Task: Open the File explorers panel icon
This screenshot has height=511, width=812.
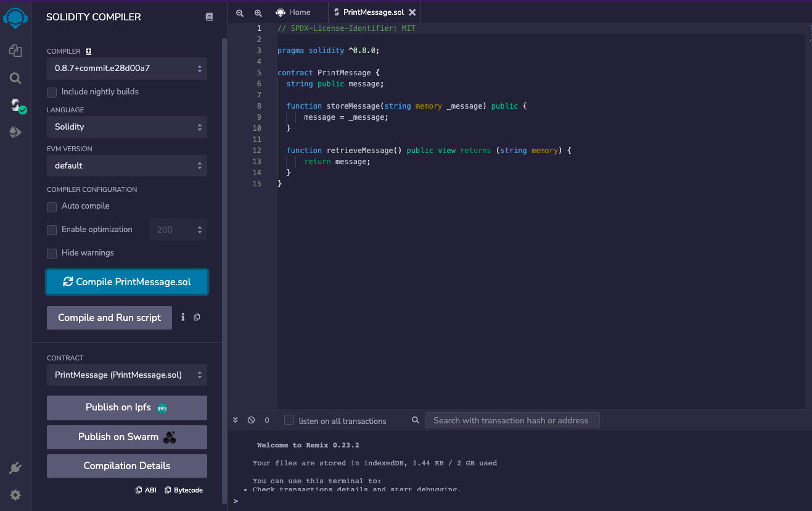Action: point(15,51)
